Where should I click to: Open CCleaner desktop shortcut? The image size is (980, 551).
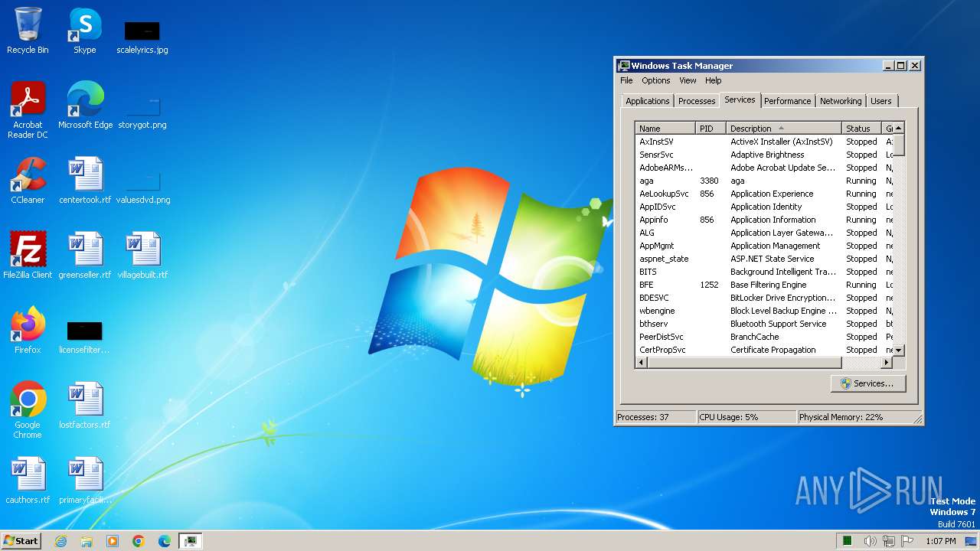coord(28,181)
